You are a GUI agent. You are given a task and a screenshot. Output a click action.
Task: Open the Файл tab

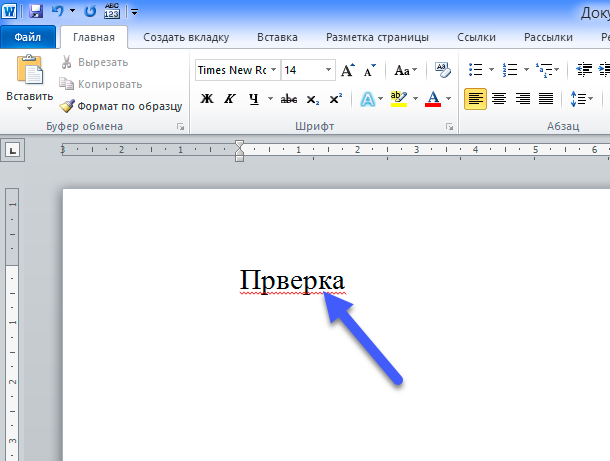pos(28,37)
